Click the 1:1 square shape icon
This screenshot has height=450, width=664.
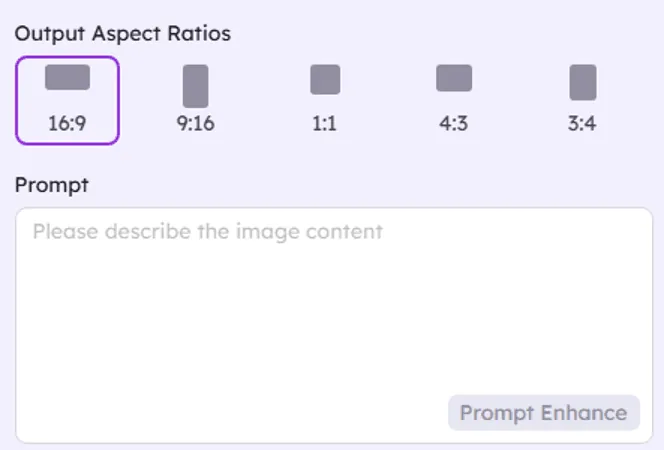[x=325, y=79]
